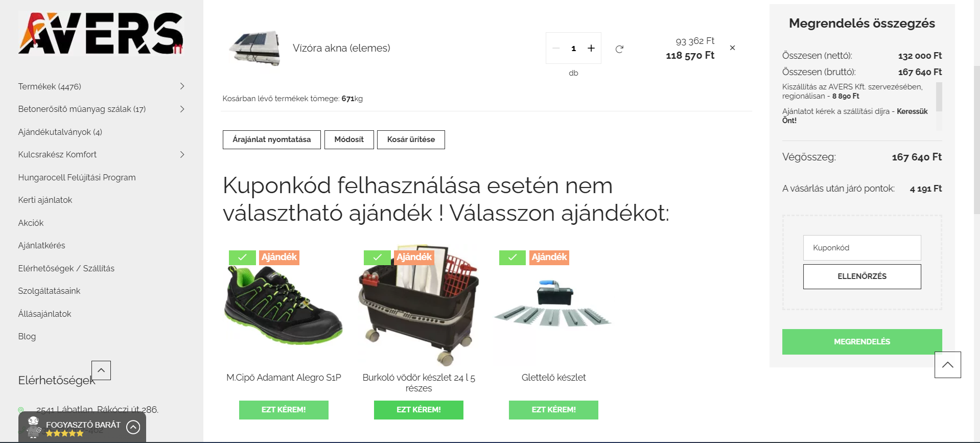Image resolution: width=980 pixels, height=443 pixels.
Task: Toggle the checkmark on Glettelő készlet gift
Action: click(x=512, y=258)
